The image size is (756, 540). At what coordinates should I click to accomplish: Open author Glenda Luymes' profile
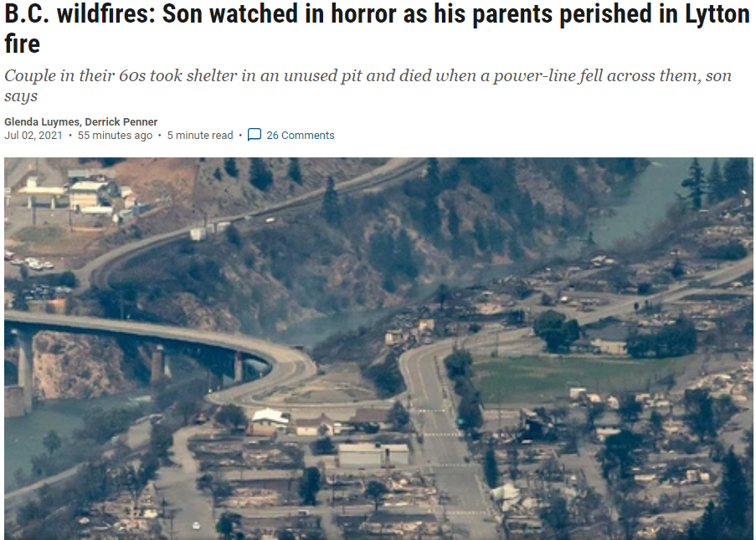[42, 122]
